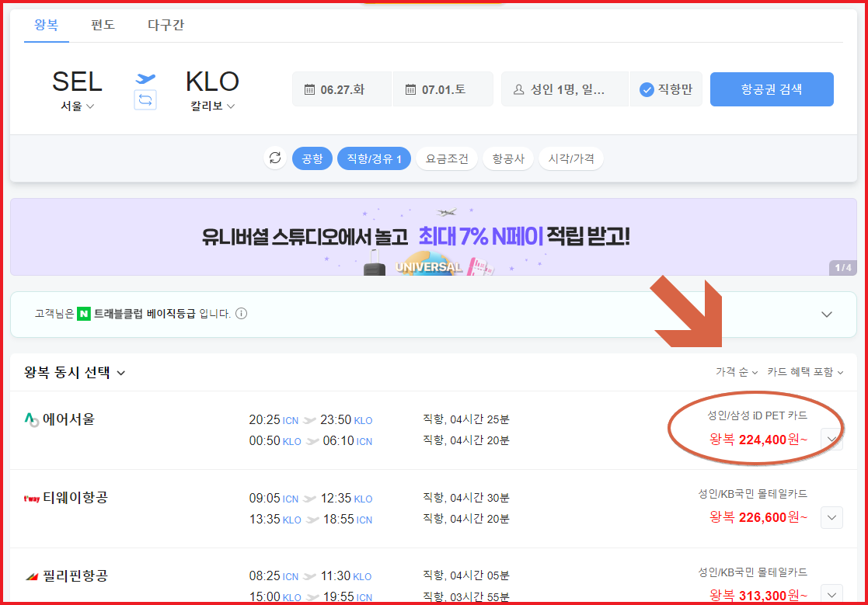Viewport: 868px width, 605px height.
Task: Open the 왕복 동시 선택 dropdown
Action: [75, 373]
